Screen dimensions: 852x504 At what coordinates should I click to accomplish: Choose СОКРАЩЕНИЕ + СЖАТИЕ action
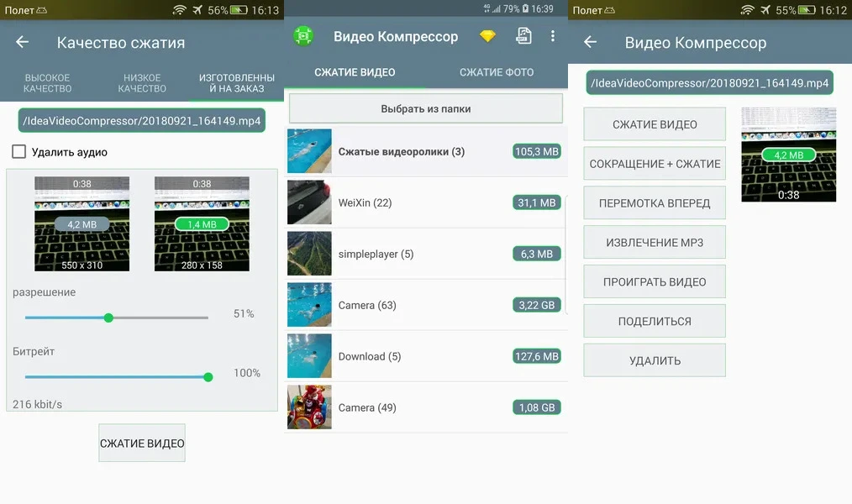655,164
